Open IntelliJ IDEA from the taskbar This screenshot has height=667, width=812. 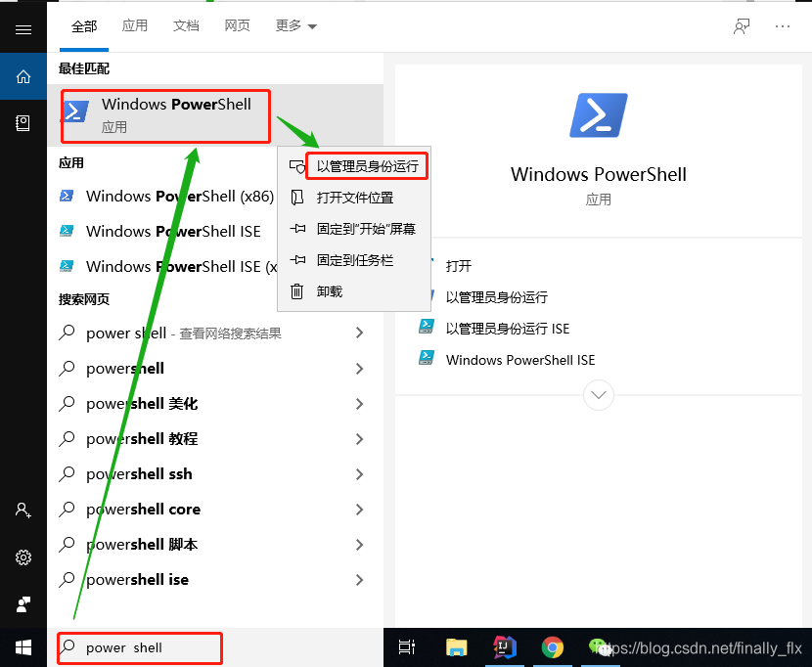[505, 647]
